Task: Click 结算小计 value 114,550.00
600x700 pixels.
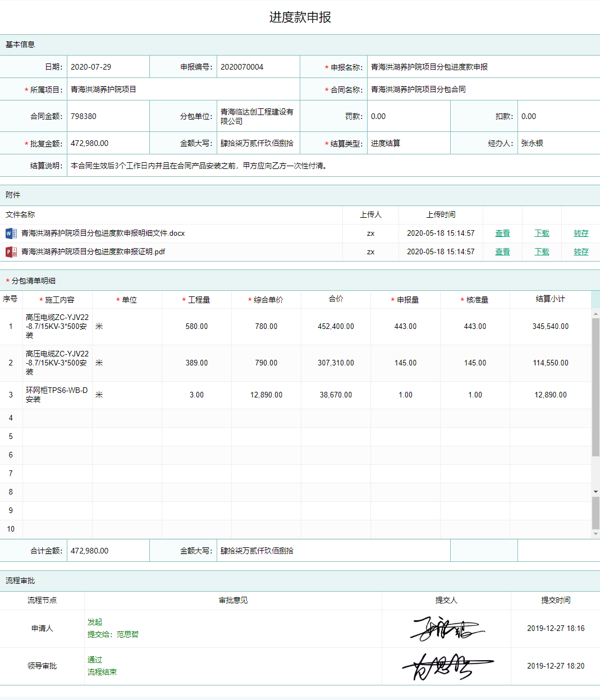Action: pos(551,363)
